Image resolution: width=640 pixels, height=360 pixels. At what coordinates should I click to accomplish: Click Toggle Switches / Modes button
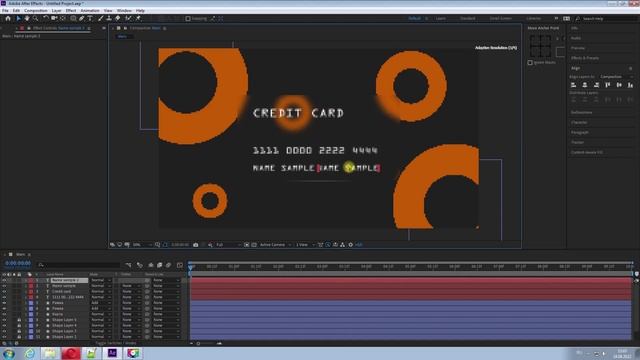(x=117, y=343)
